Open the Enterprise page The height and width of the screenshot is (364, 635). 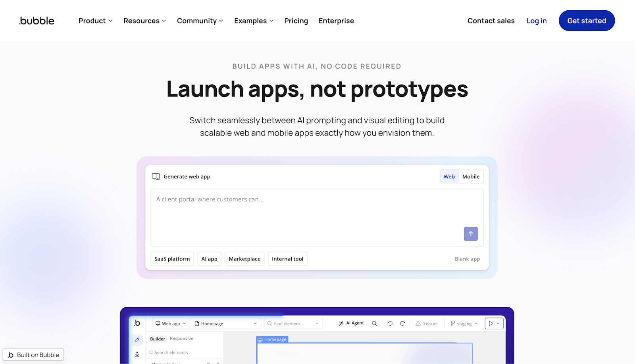pos(336,21)
